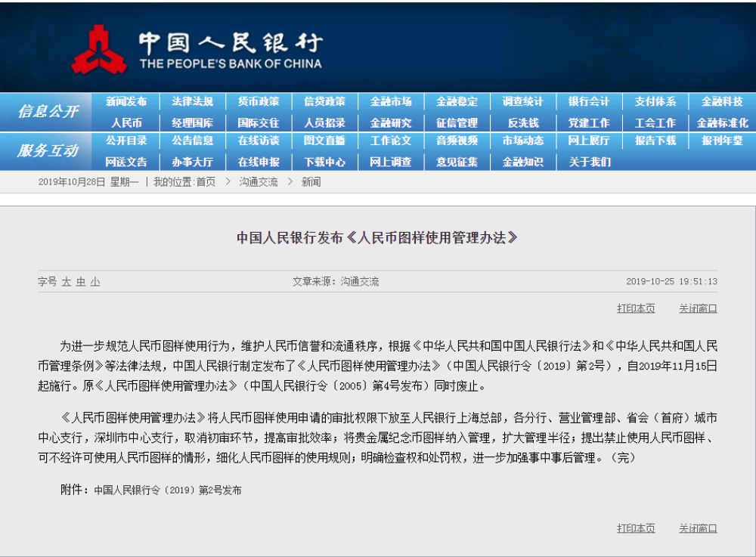
Task: Click top 打印本页 link
Action: tap(636, 308)
